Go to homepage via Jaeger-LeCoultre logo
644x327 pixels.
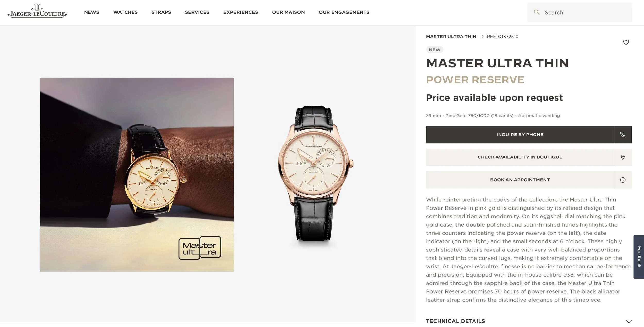37,11
